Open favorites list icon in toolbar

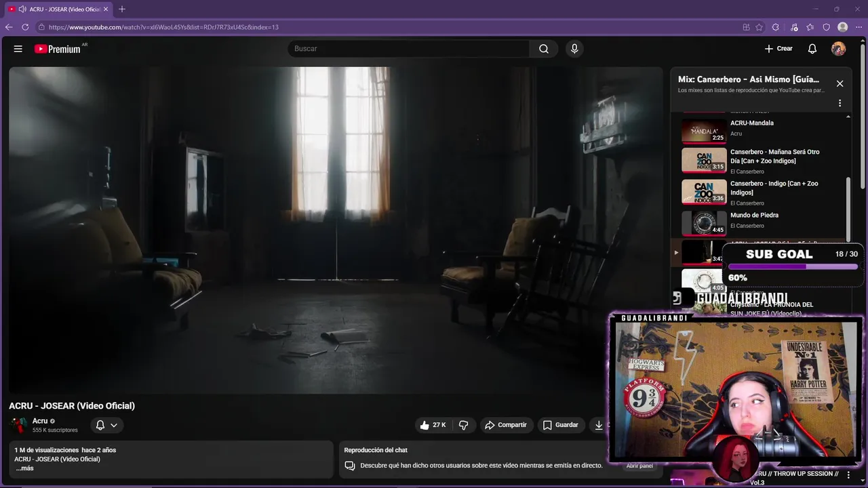click(810, 27)
